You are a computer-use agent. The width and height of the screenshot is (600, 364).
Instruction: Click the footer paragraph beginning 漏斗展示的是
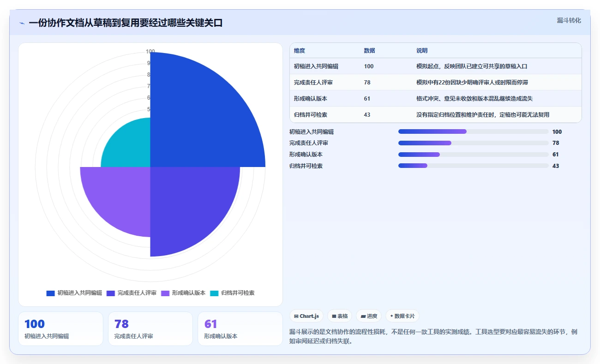433,337
